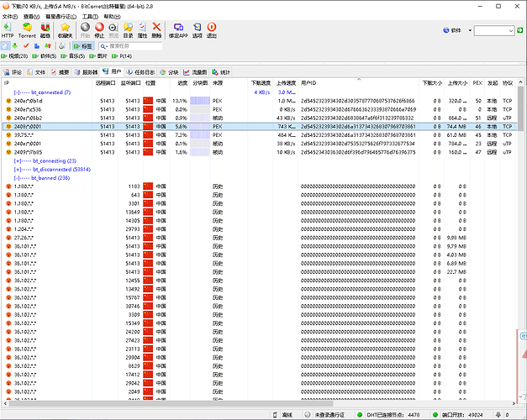The height and width of the screenshot is (420, 527).
Task: Select peer row 2408:*:0001
Action: [259, 127]
